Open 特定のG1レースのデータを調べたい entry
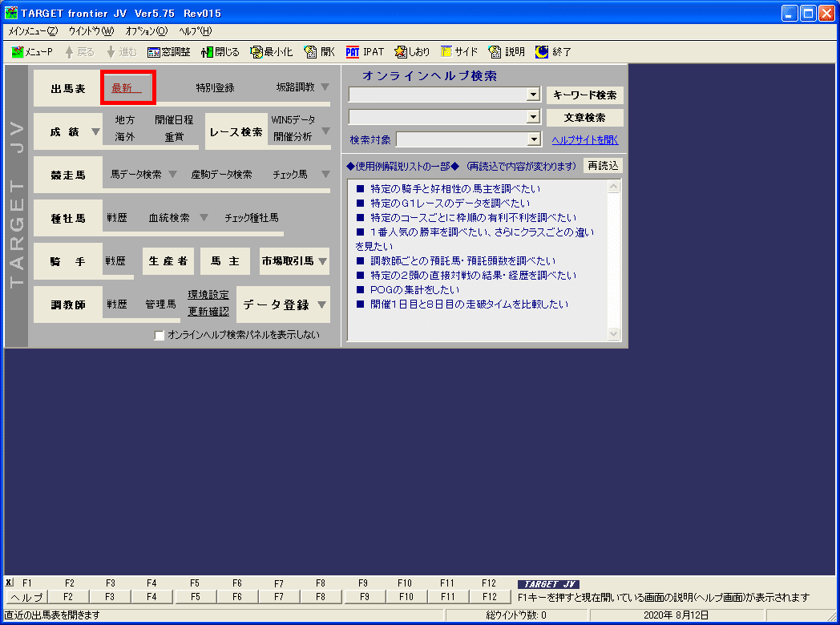 point(450,204)
